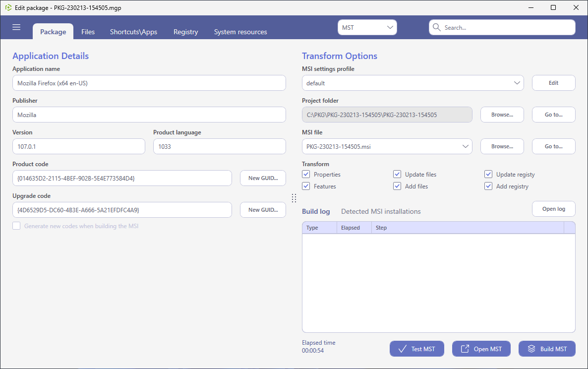Click the Version field showing 107.0.1

coord(79,146)
